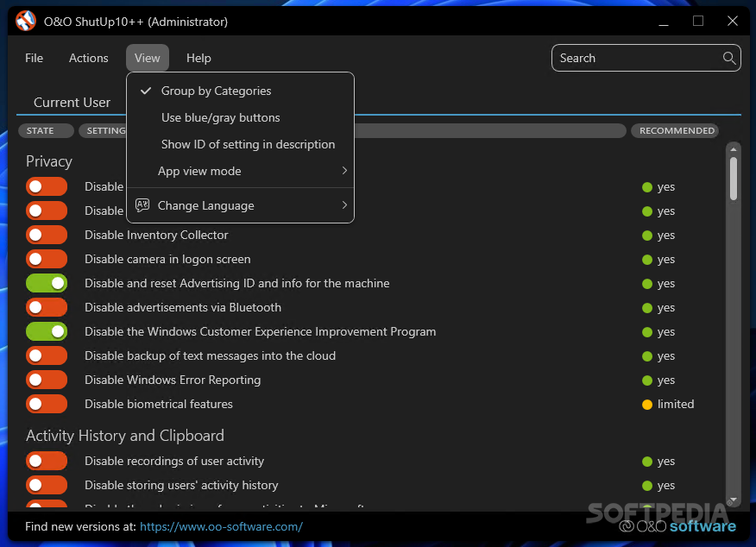Open the Help menu

point(198,59)
